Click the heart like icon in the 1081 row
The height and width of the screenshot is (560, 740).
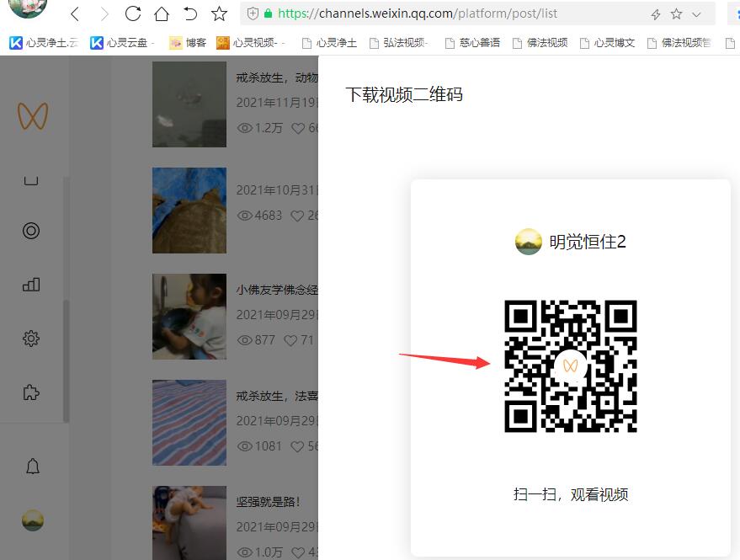(x=297, y=446)
